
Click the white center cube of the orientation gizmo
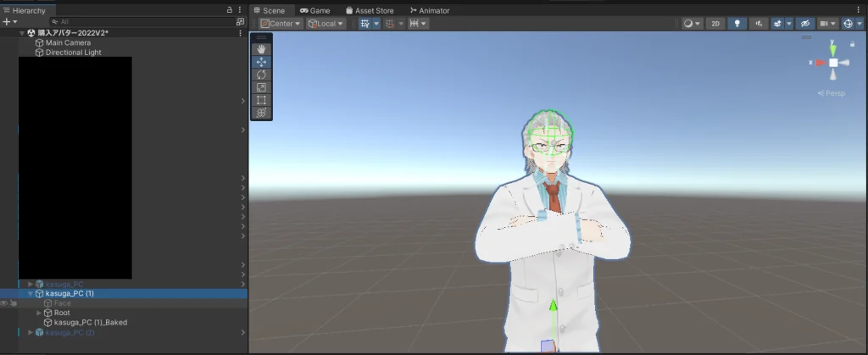[x=833, y=63]
